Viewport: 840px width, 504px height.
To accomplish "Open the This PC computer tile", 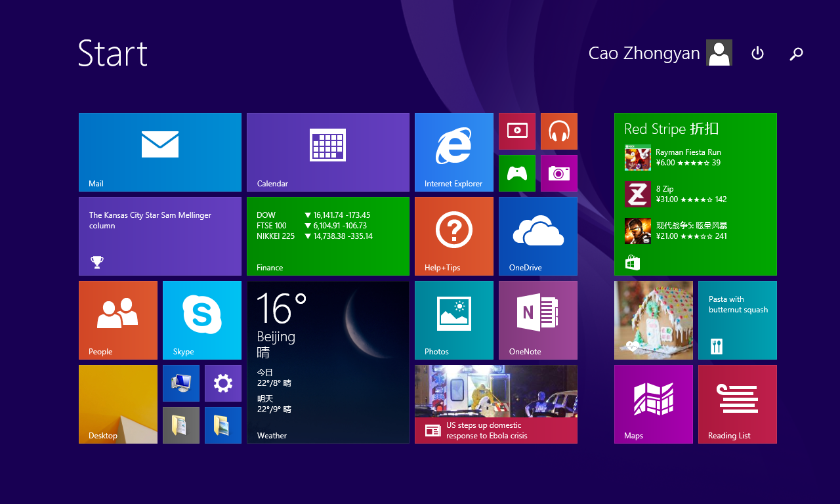I will click(x=181, y=383).
